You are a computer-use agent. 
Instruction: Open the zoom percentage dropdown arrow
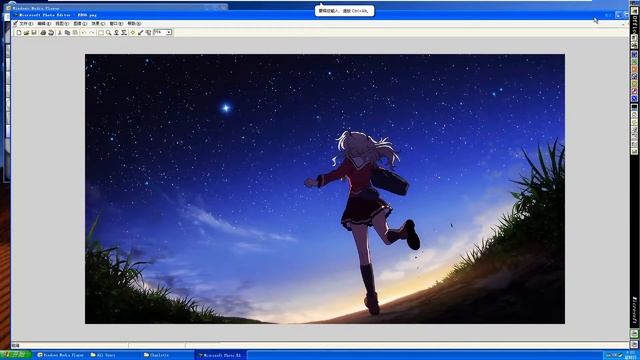(x=169, y=32)
